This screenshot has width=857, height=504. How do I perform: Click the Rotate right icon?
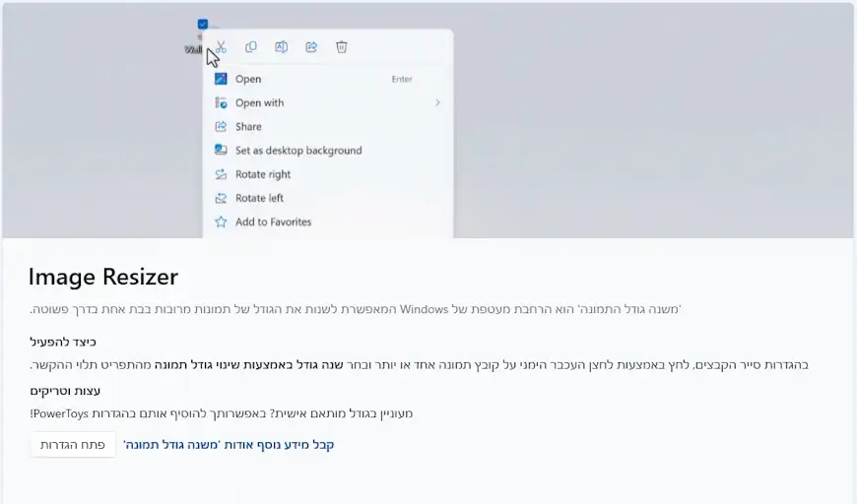point(221,174)
